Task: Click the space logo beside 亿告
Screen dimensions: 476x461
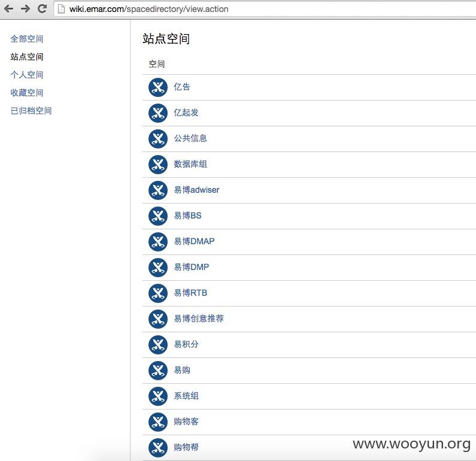Action: [x=158, y=87]
